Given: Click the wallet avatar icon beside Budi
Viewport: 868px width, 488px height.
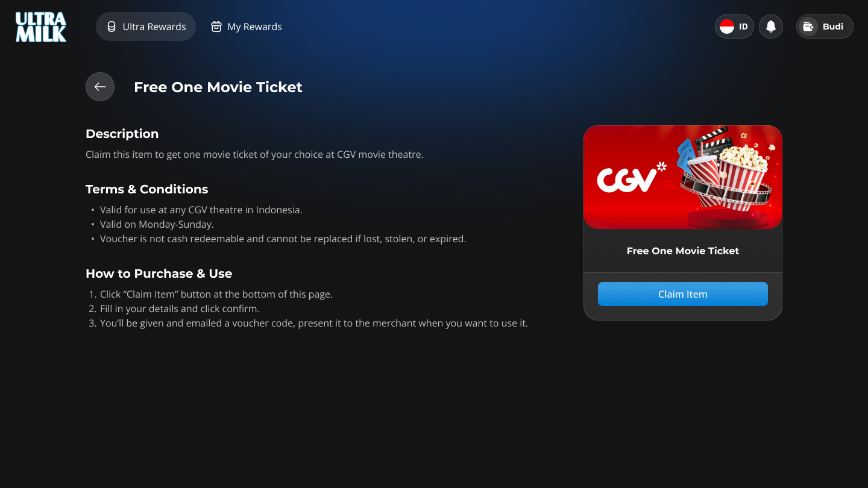Looking at the screenshot, I should (x=808, y=27).
